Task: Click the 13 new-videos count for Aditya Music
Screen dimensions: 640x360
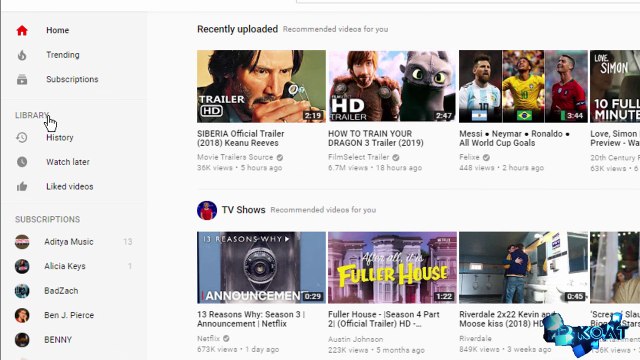Action: (x=128, y=242)
